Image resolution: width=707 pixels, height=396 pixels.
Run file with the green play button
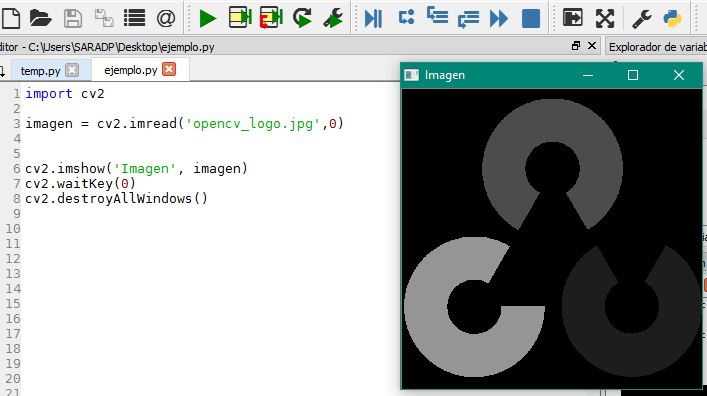207,18
